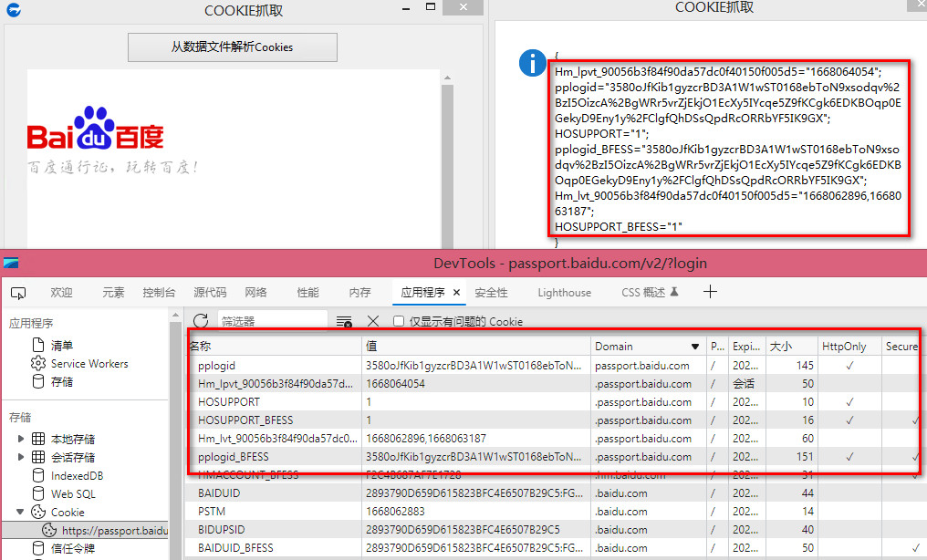Add a new DevTools tab with the plus icon
927x560 pixels.
710,292
